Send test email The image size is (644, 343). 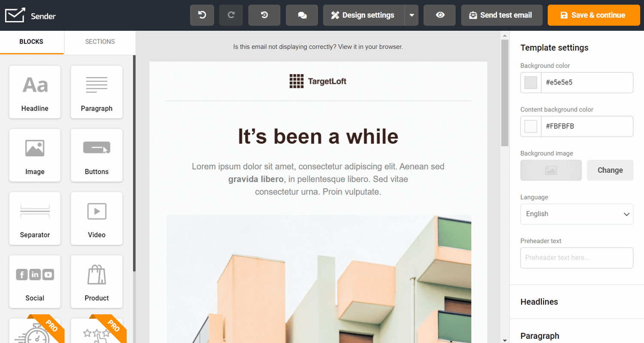[x=502, y=15]
